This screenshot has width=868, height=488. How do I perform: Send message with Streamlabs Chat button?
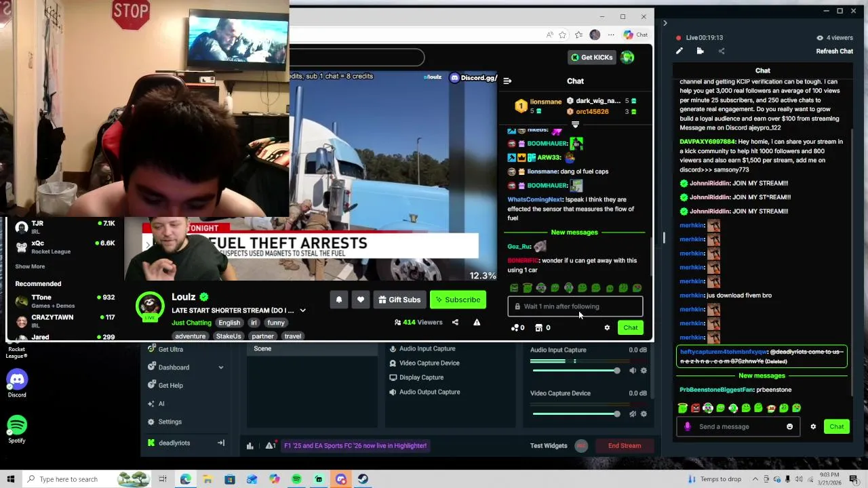tap(837, 427)
